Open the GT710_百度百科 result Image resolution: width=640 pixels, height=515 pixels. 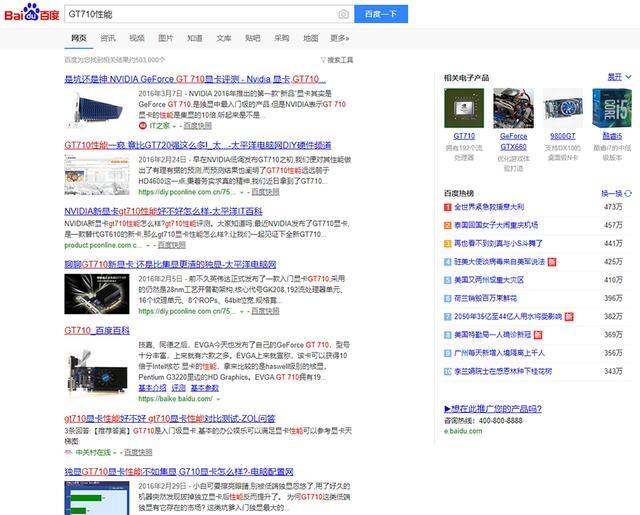[x=97, y=331]
